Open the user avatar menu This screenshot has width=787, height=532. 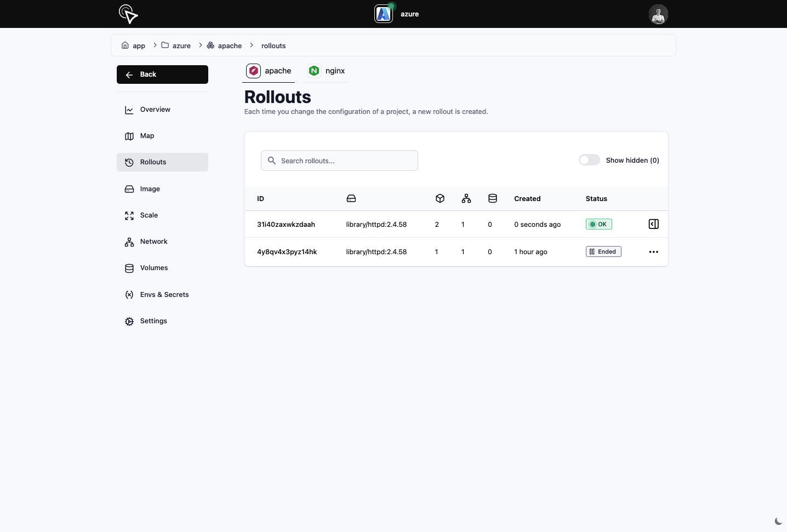658,14
